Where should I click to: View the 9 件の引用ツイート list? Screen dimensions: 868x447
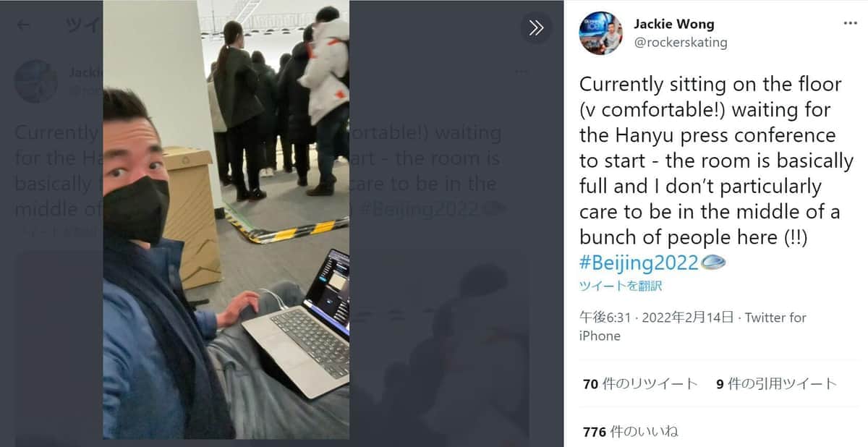point(776,384)
